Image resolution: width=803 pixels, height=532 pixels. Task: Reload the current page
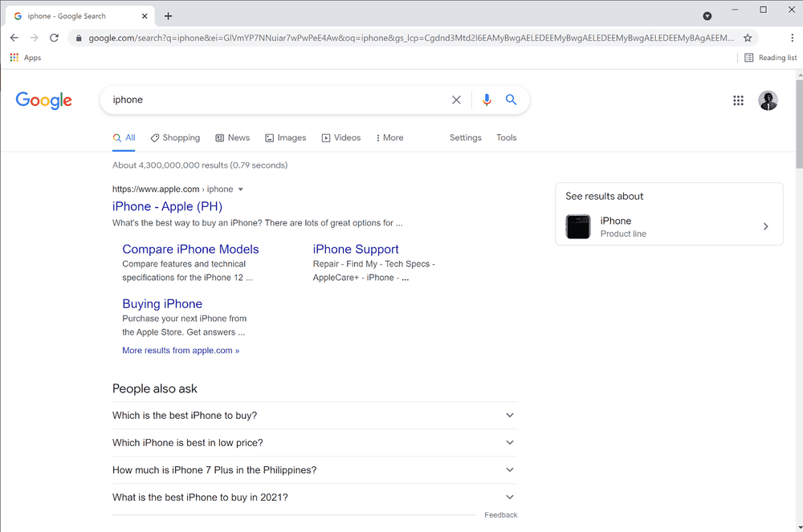pos(54,38)
